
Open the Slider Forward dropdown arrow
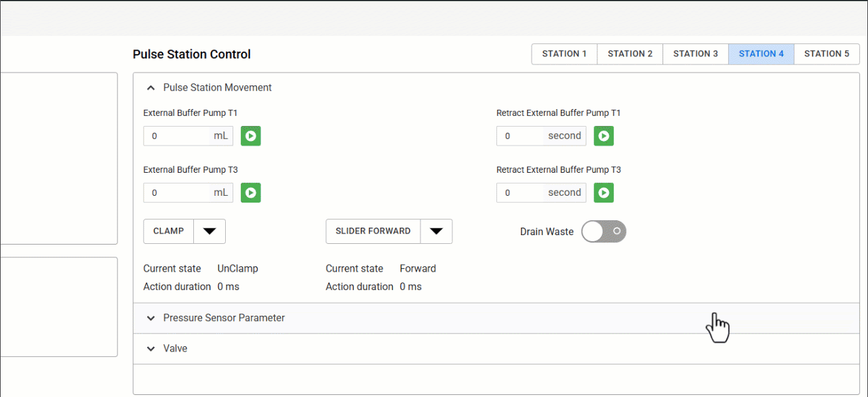(436, 232)
